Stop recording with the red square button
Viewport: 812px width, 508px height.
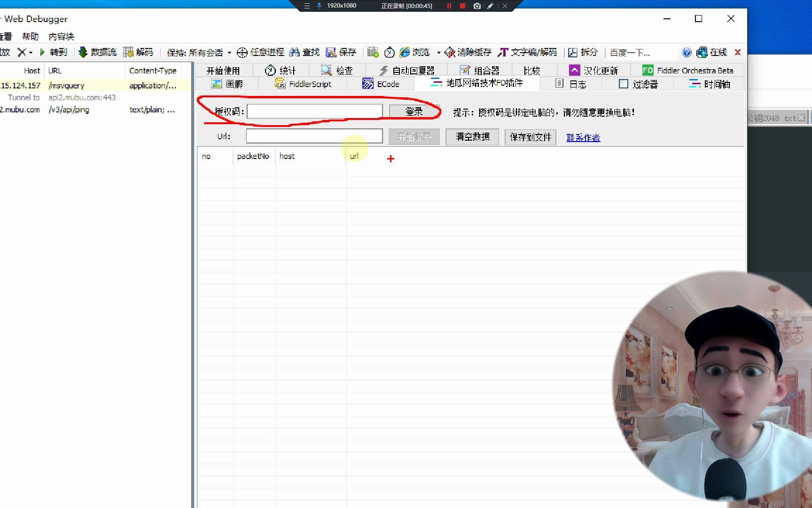462,6
